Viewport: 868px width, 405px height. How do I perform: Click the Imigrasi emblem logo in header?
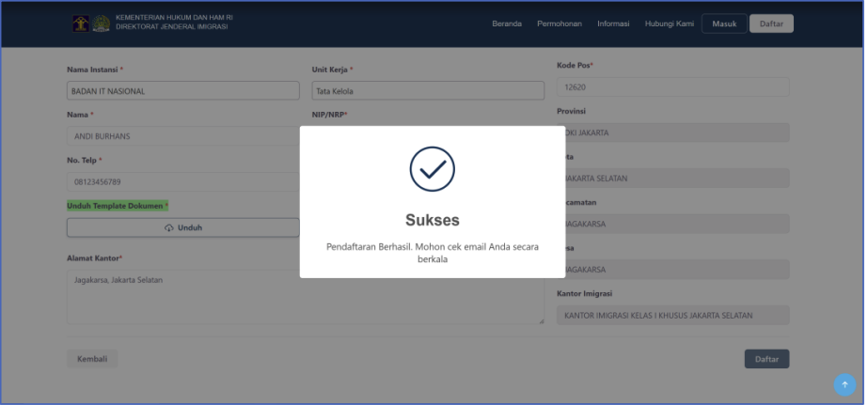(101, 23)
